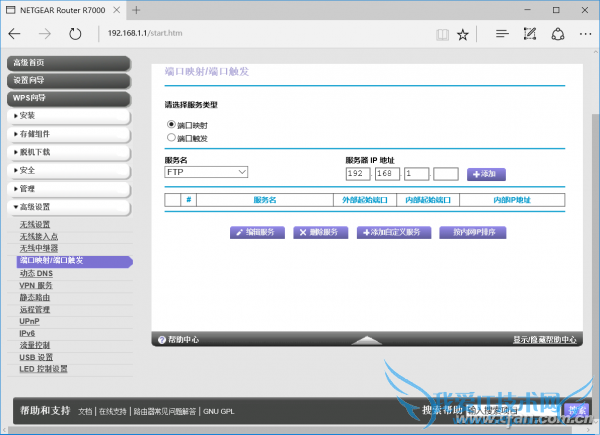Collapse the 高级设置 sidebar section

coord(69,207)
